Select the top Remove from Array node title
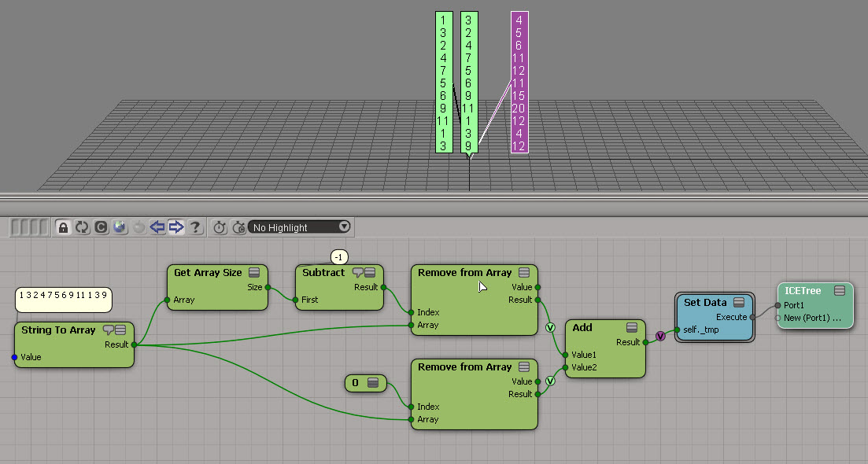This screenshot has height=464, width=868. click(x=464, y=273)
